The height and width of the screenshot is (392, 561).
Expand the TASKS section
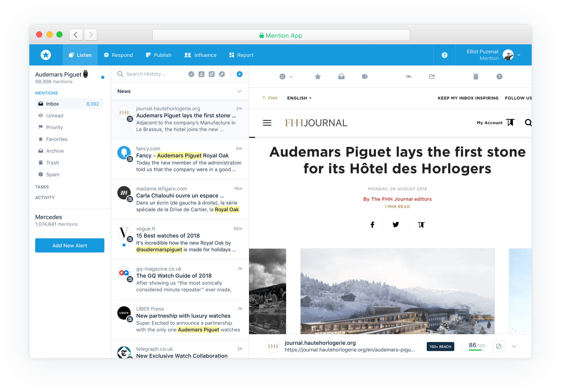[42, 187]
